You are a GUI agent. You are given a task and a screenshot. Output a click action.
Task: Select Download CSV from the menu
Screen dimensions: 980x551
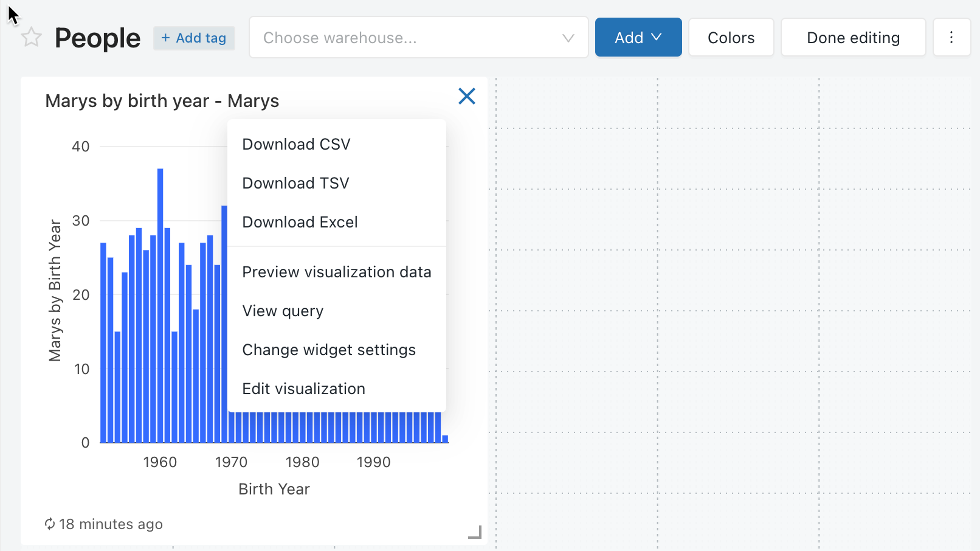point(296,144)
